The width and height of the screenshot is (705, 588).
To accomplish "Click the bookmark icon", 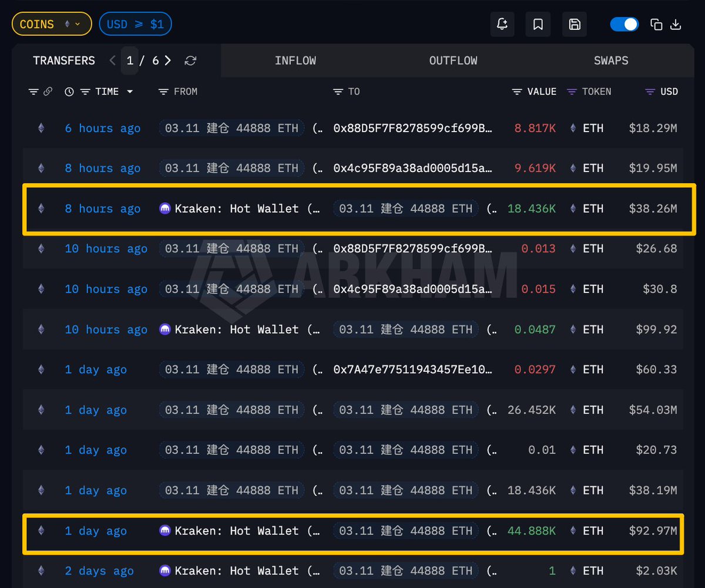I will 538,24.
